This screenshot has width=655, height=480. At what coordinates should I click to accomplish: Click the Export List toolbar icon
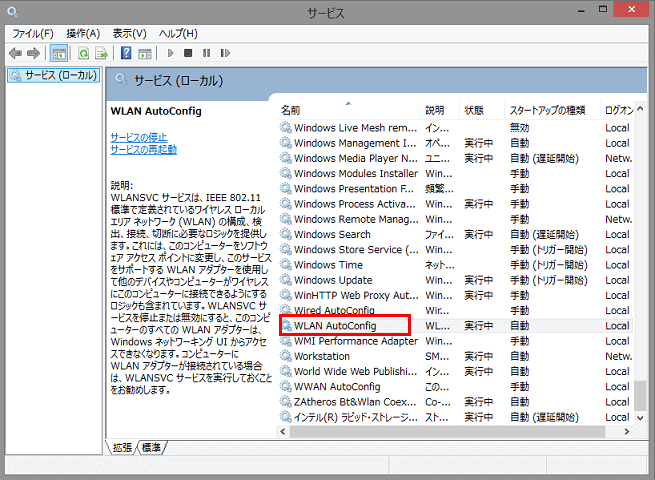click(x=102, y=53)
